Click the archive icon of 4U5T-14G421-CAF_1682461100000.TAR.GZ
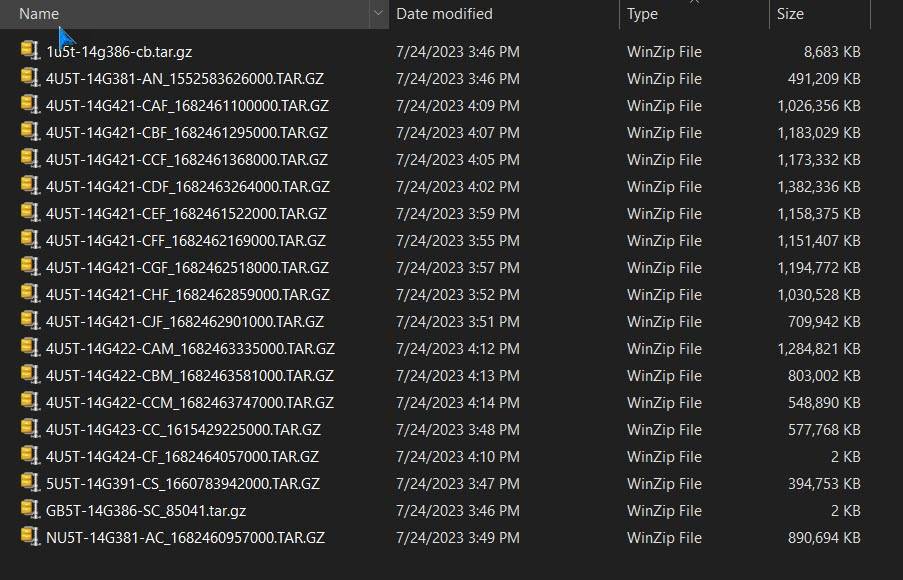The height and width of the screenshot is (580, 903). coord(30,104)
